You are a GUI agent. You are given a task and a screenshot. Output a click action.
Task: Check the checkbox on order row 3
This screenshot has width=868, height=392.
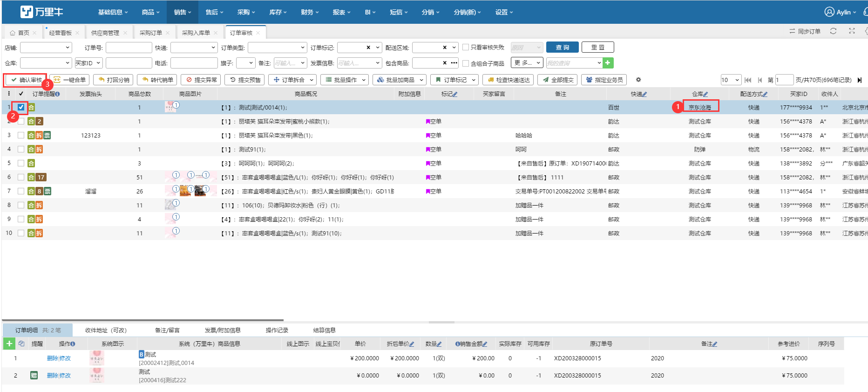tap(21, 135)
